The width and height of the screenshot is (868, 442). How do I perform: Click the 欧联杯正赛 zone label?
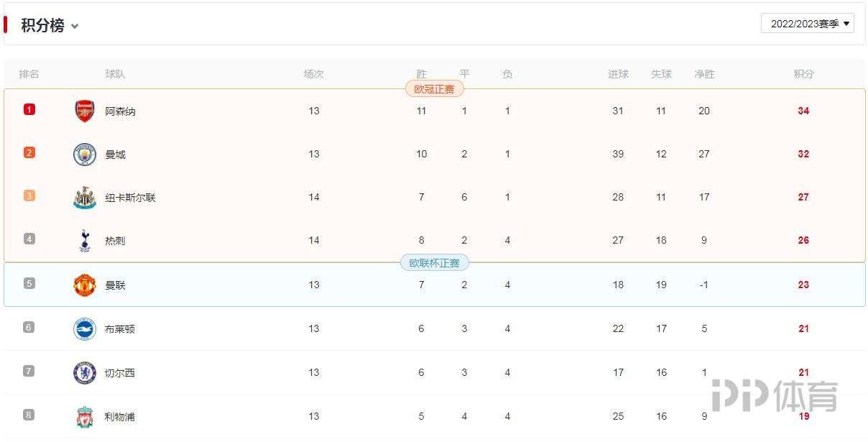click(434, 263)
